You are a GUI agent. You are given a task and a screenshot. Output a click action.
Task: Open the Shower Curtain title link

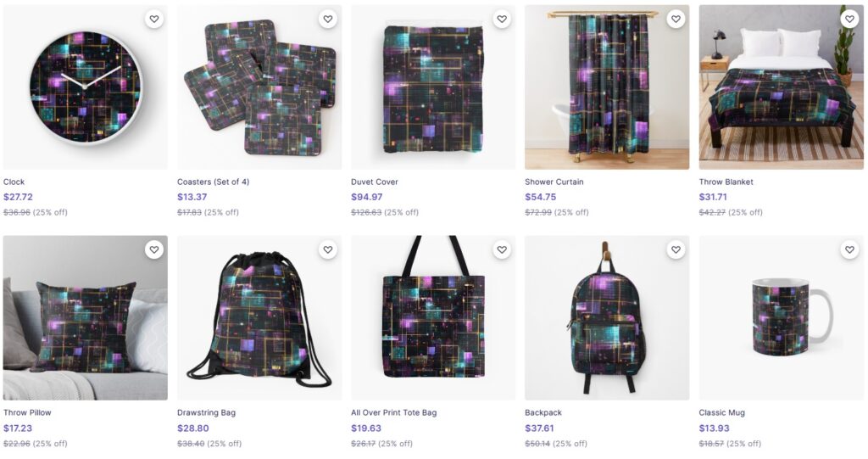click(x=554, y=182)
